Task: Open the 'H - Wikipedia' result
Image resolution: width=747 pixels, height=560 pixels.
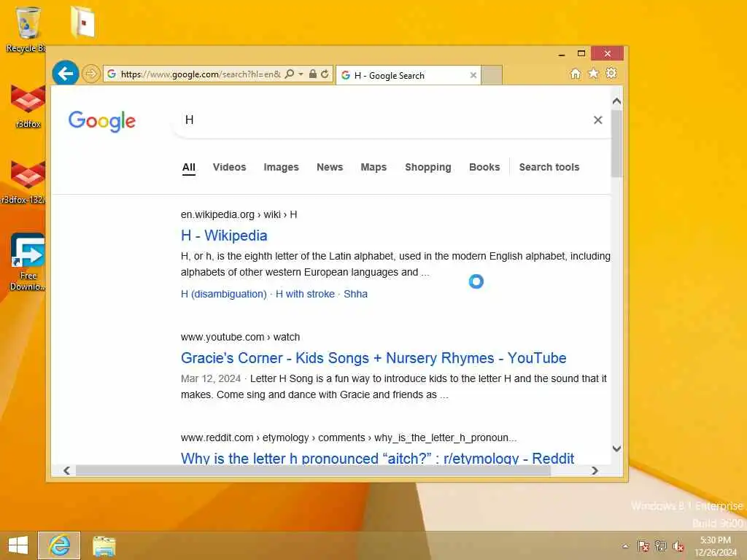Action: 224,236
